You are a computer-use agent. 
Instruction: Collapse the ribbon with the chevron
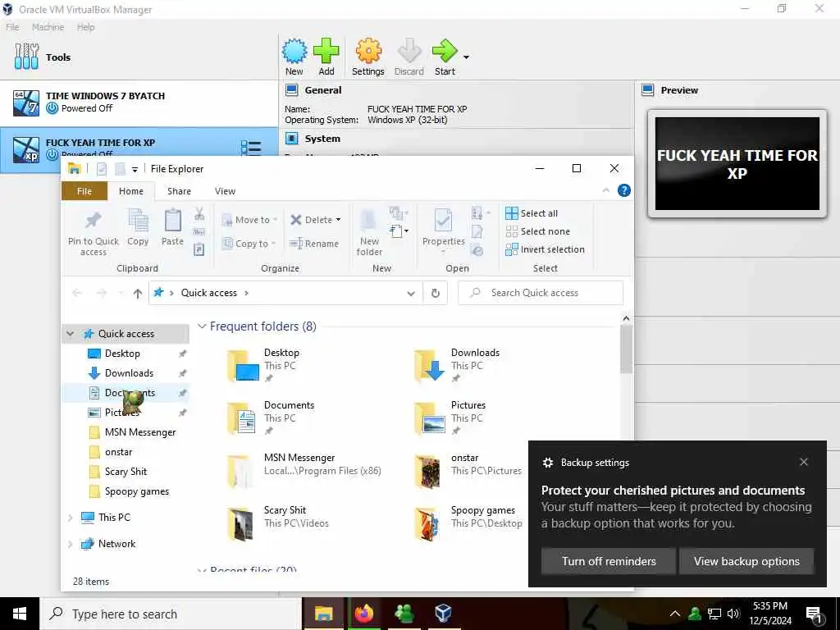(x=606, y=190)
